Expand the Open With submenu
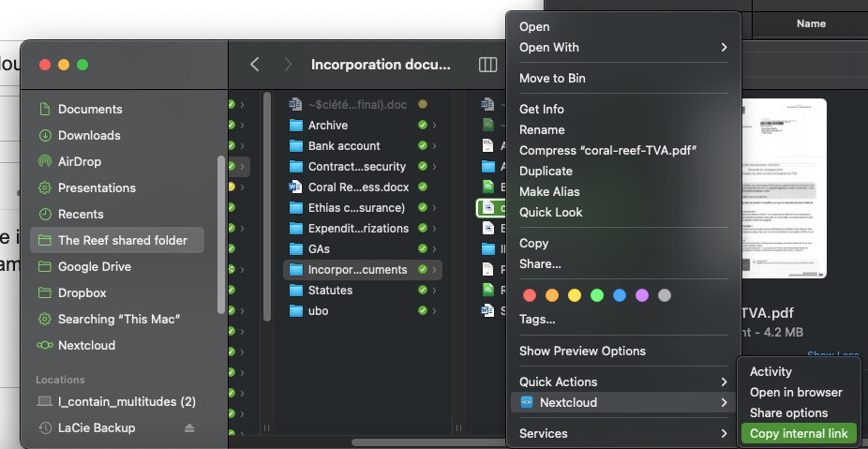 724,48
